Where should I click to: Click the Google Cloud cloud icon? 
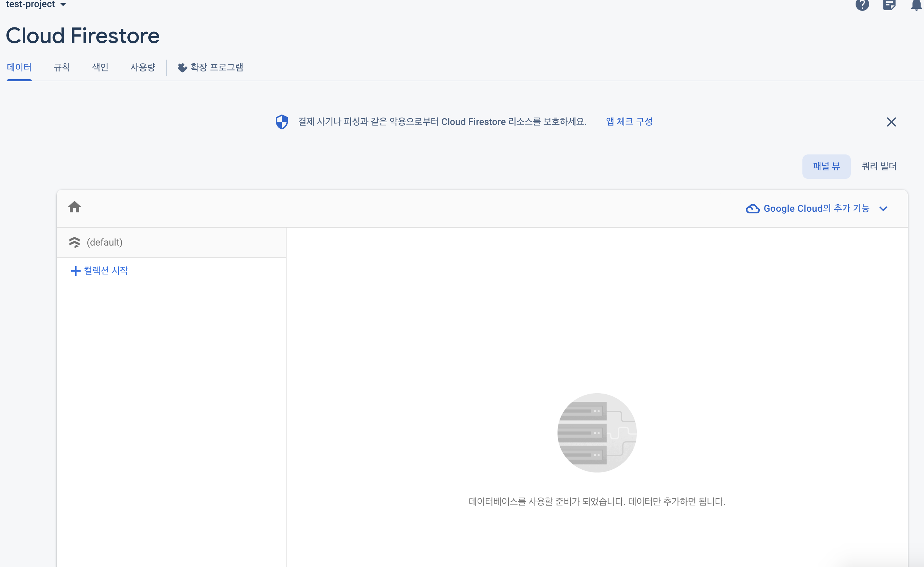coord(753,209)
